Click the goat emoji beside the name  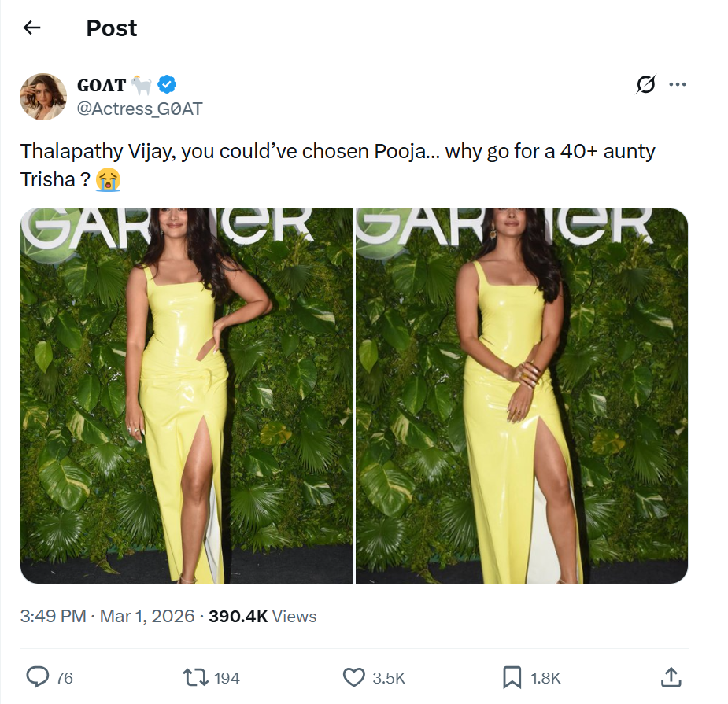142,84
